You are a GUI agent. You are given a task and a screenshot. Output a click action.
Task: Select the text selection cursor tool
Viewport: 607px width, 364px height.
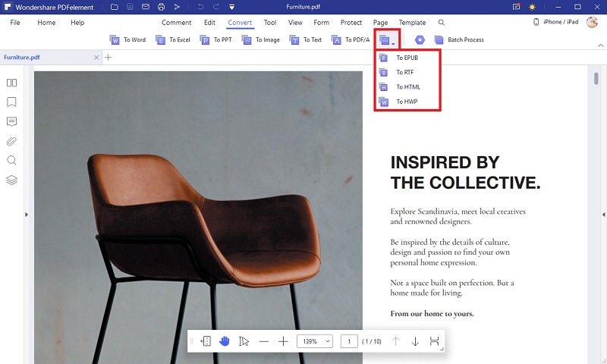click(244, 341)
